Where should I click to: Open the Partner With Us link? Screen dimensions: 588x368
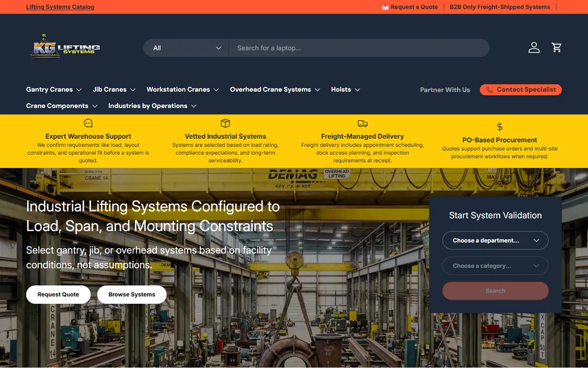click(x=445, y=90)
